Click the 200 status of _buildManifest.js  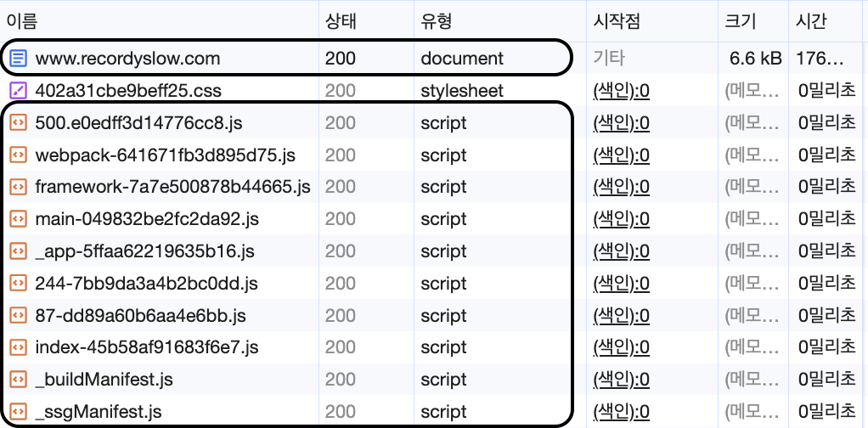341,380
